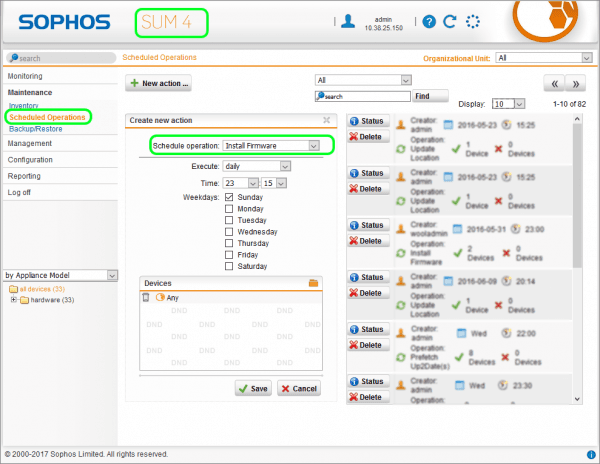The width and height of the screenshot is (600, 464).
Task: Click the all devices folder icon in tree
Action: 13,289
